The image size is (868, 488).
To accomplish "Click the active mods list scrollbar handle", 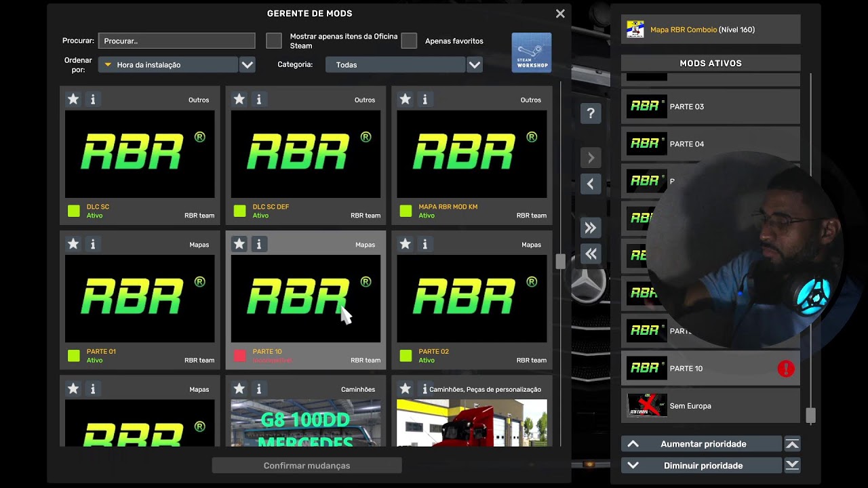I will coord(810,415).
